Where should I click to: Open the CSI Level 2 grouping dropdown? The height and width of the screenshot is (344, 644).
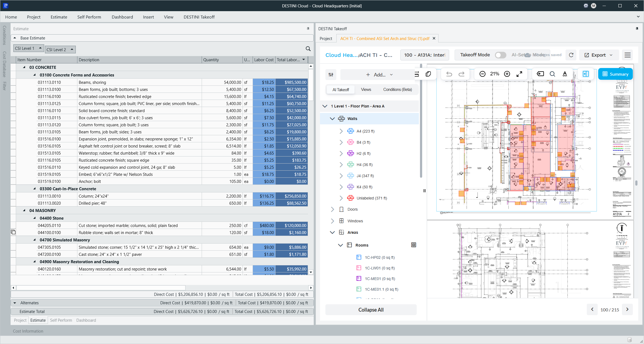pos(60,50)
